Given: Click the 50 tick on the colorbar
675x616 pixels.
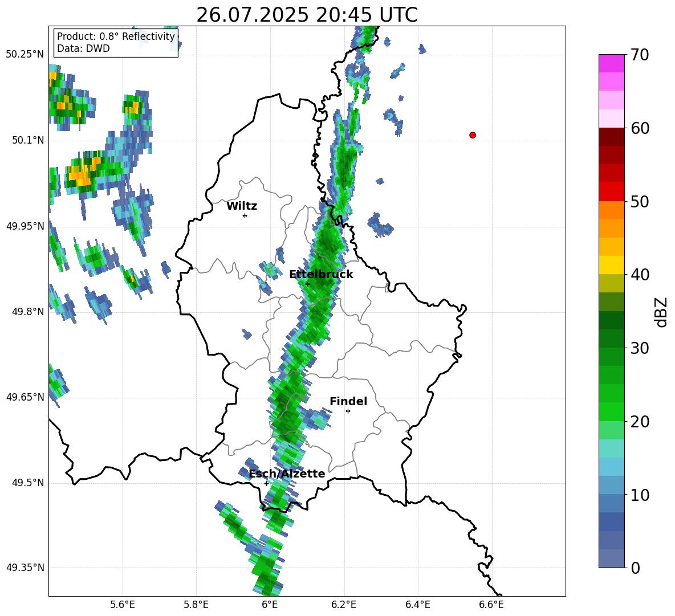Looking at the screenshot, I should coord(639,201).
